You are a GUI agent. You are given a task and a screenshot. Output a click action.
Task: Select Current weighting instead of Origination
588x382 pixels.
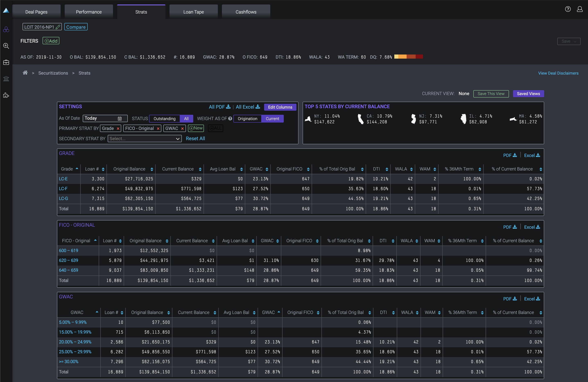[272, 119]
